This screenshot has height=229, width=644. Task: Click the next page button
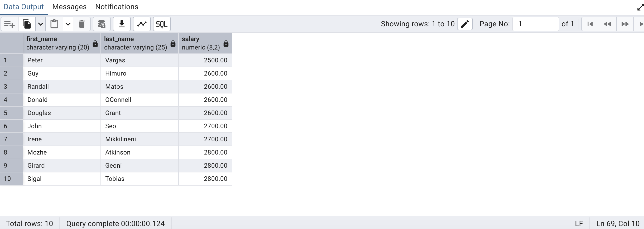pyautogui.click(x=625, y=24)
